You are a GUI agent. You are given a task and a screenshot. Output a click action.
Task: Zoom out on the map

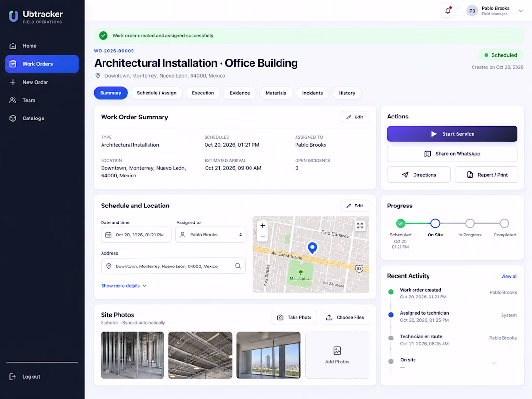point(262,236)
